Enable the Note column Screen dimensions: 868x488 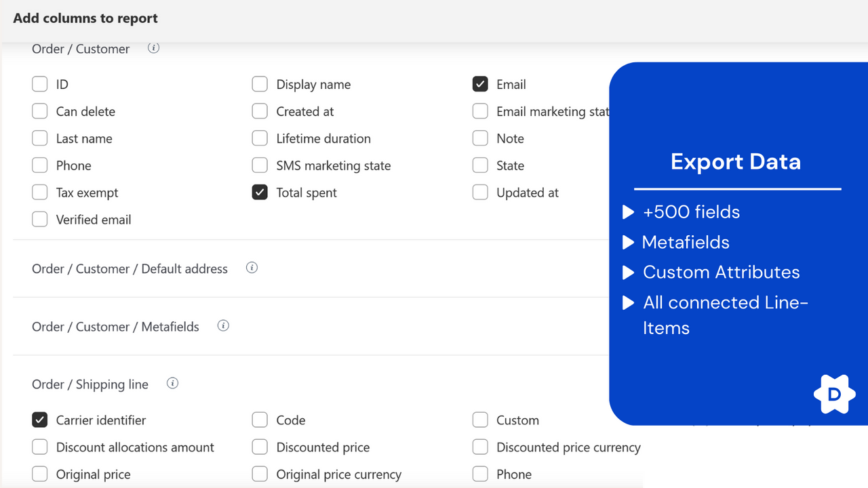tap(480, 138)
